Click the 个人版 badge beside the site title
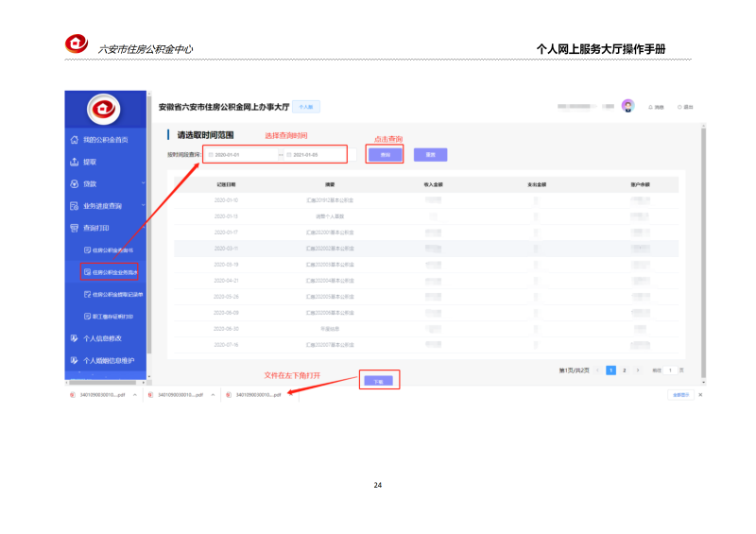756x534 pixels. pyautogui.click(x=306, y=107)
